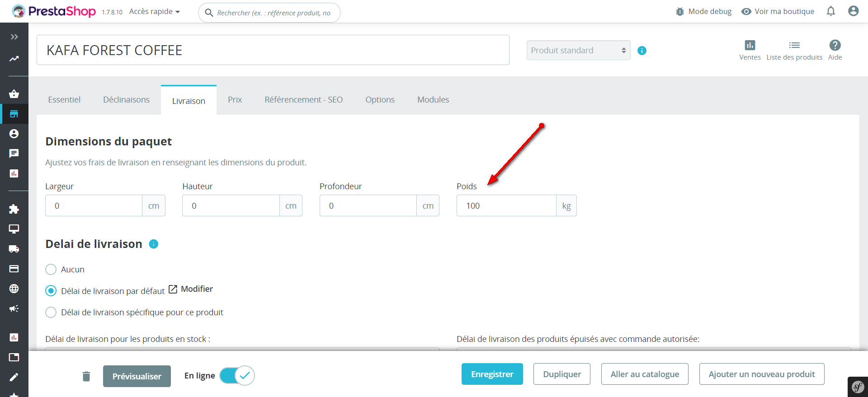Open the Produit standard type dropdown
The image size is (868, 397).
tap(578, 50)
